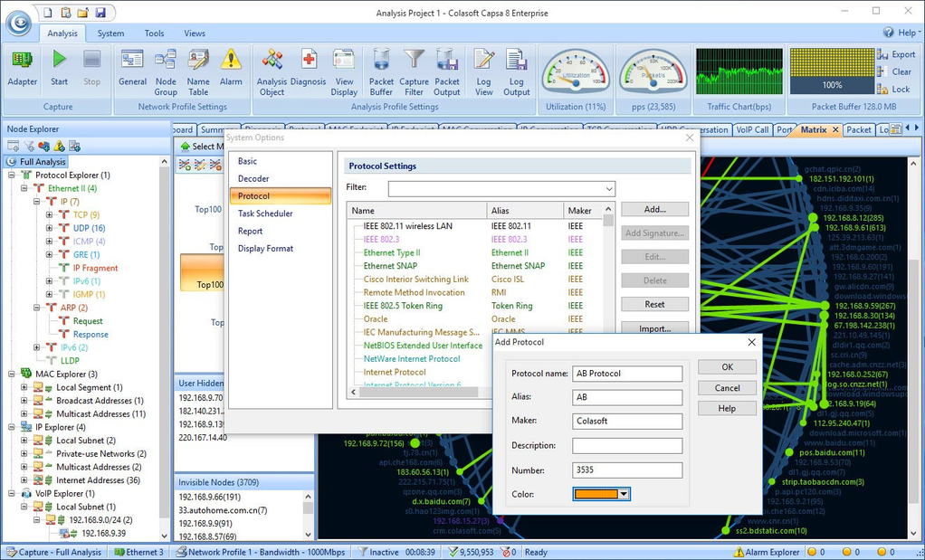Click the Save icon in quick access bar
Screen dimensions: 925x560
click(100, 13)
